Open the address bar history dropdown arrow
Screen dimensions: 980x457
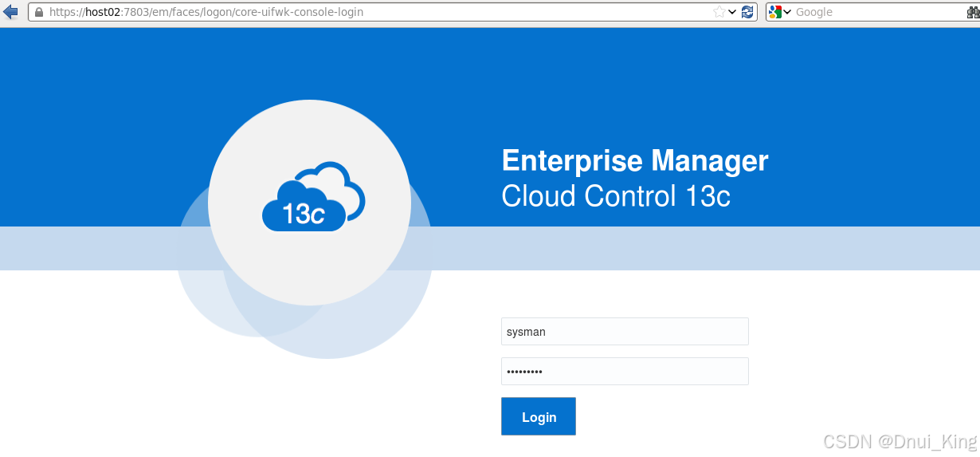pyautogui.click(x=732, y=12)
